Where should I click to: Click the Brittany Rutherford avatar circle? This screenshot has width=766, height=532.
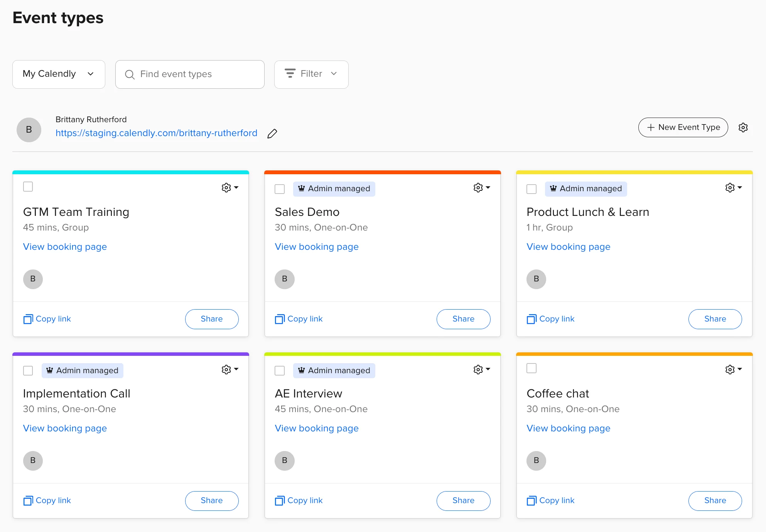29,130
